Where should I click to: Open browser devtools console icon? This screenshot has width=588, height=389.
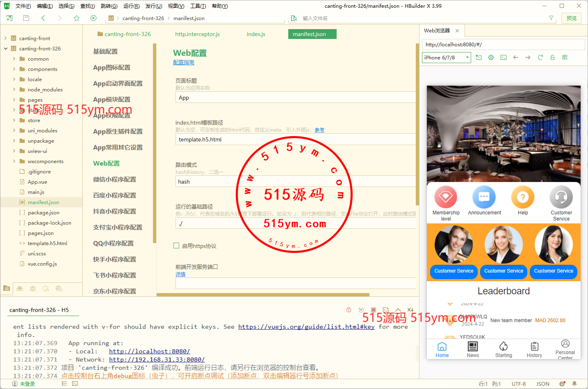[x=504, y=57]
